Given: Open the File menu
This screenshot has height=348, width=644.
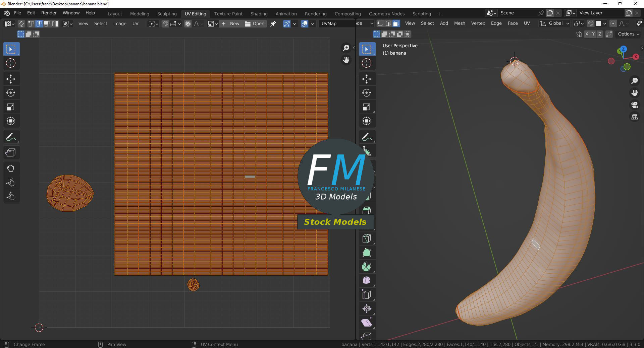Looking at the screenshot, I should pos(17,13).
